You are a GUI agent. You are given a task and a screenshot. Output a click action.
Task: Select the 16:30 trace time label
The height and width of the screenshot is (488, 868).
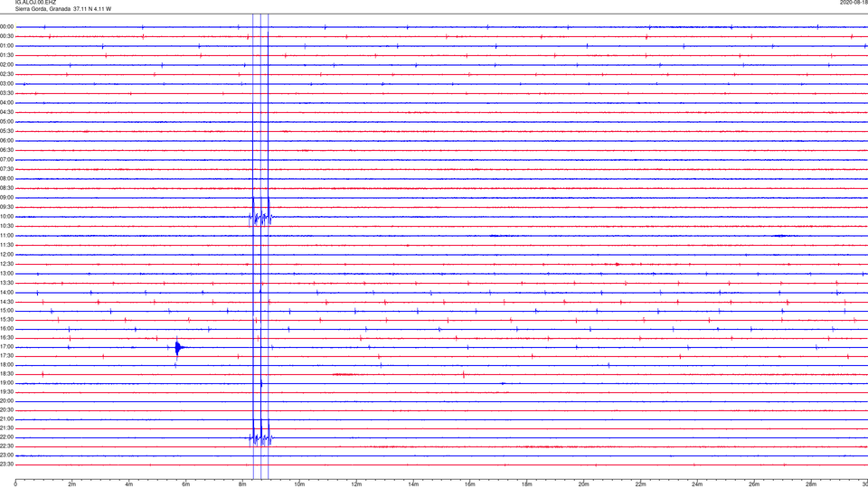6,337
